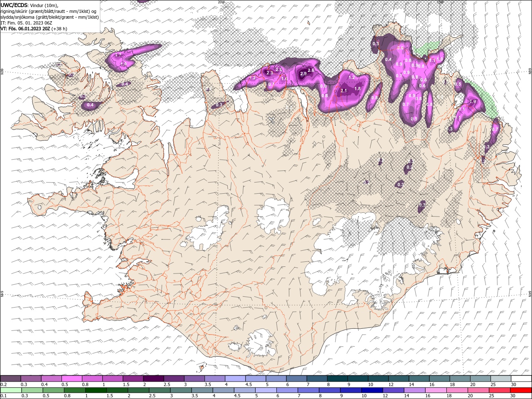
Task: Click the 20W longitude label at the map top
Action: pyautogui.click(x=221, y=2)
